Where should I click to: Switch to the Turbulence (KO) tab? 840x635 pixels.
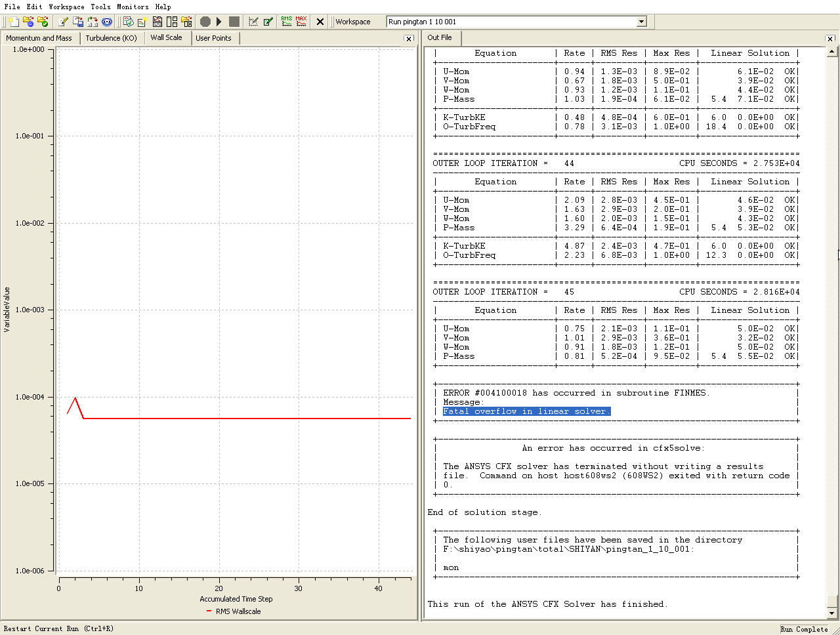coord(112,38)
